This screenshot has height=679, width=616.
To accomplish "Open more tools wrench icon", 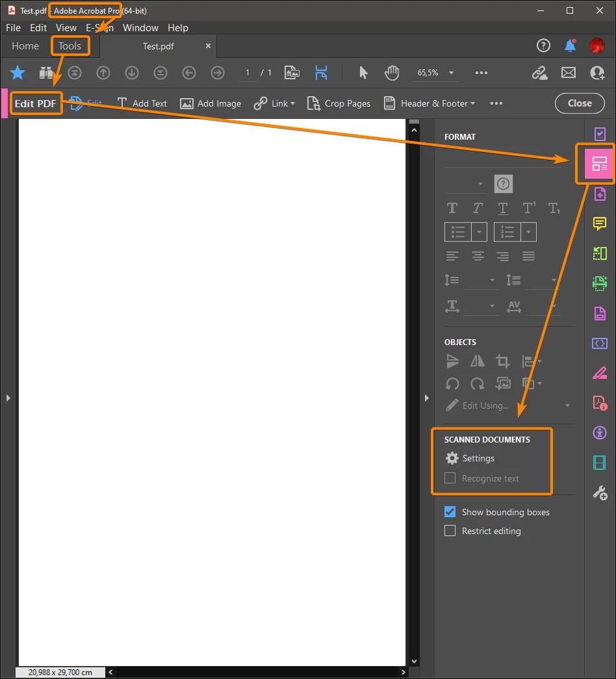I will pos(600,493).
